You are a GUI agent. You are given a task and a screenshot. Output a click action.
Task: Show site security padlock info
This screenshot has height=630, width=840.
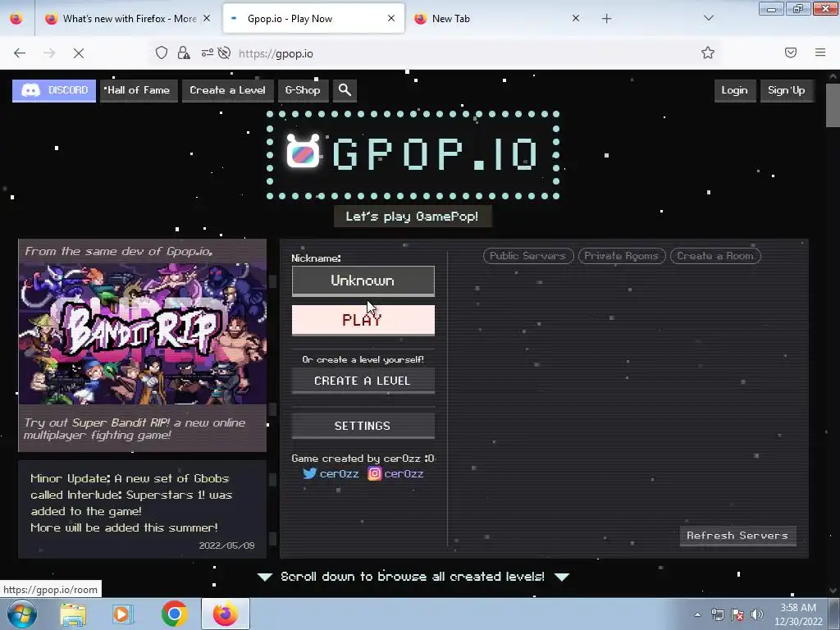coord(184,53)
